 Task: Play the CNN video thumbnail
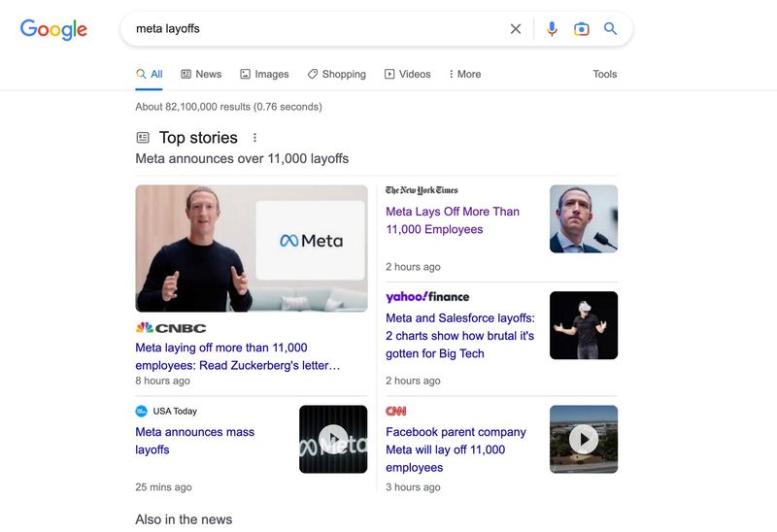point(584,439)
